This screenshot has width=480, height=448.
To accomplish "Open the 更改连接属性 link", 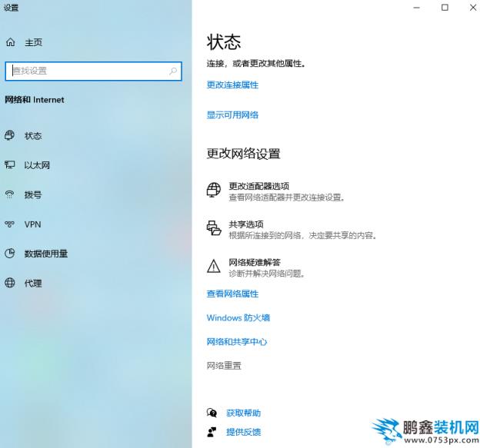I will pos(232,85).
